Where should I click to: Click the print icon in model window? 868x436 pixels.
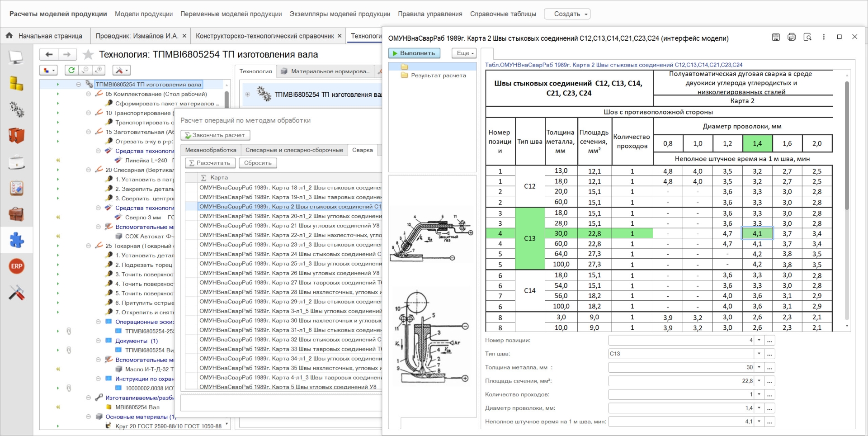(792, 37)
